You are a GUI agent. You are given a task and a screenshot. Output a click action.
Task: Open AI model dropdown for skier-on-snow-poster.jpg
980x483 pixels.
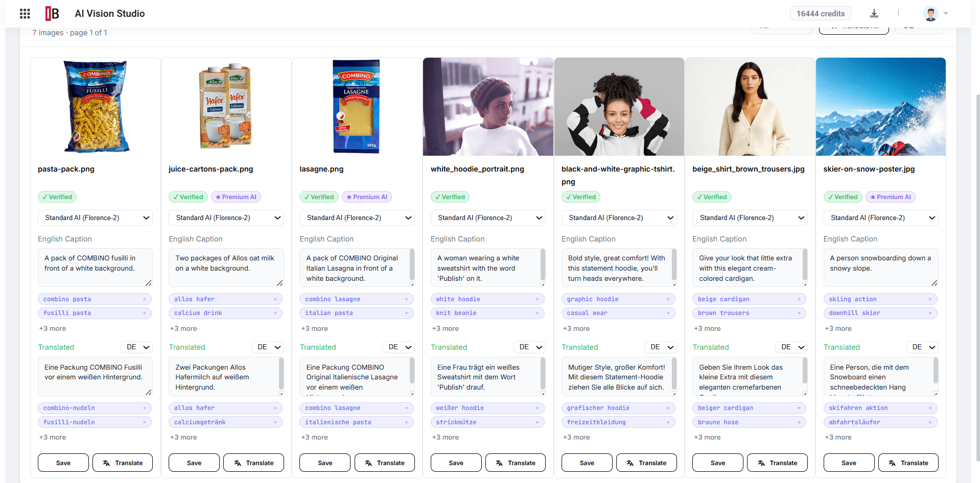pos(881,218)
